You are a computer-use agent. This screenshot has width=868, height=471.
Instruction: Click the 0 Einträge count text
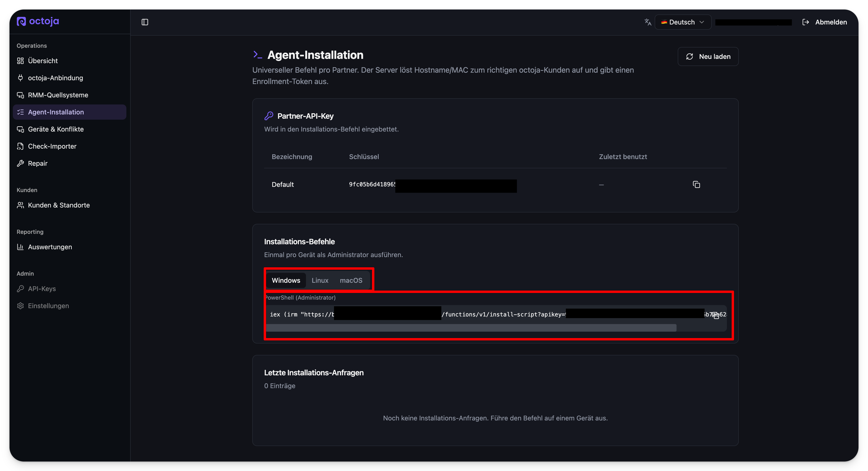click(280, 386)
